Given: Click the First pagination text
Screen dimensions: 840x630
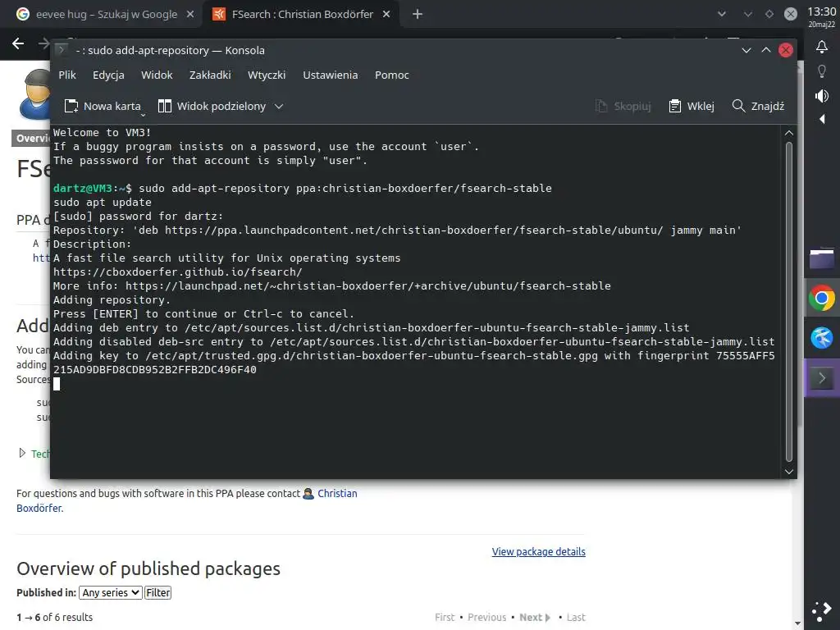Looking at the screenshot, I should (x=445, y=617).
